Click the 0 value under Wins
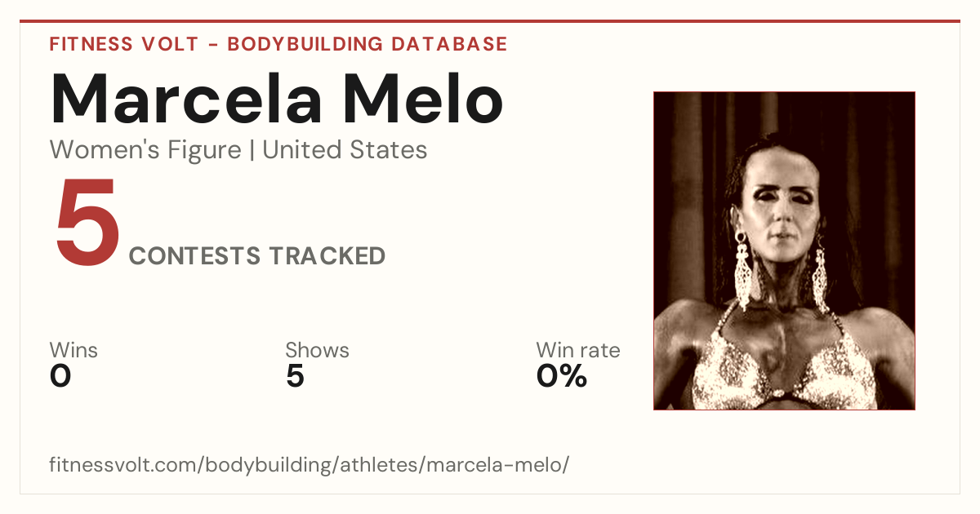The height and width of the screenshot is (514, 980). click(x=60, y=377)
